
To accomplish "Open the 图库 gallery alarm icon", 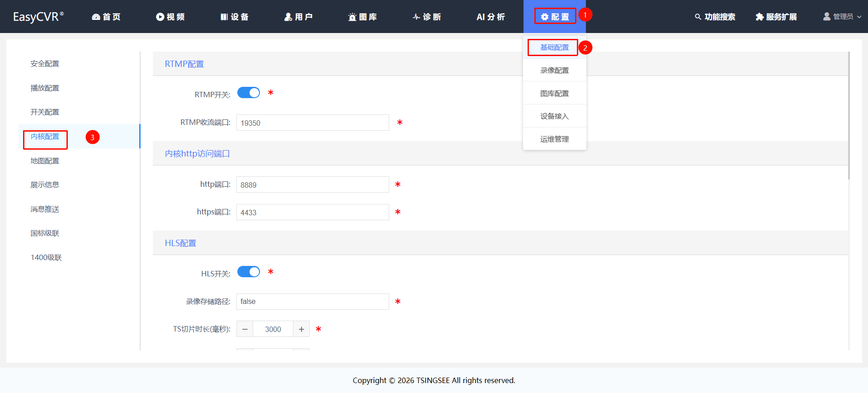I will click(352, 17).
